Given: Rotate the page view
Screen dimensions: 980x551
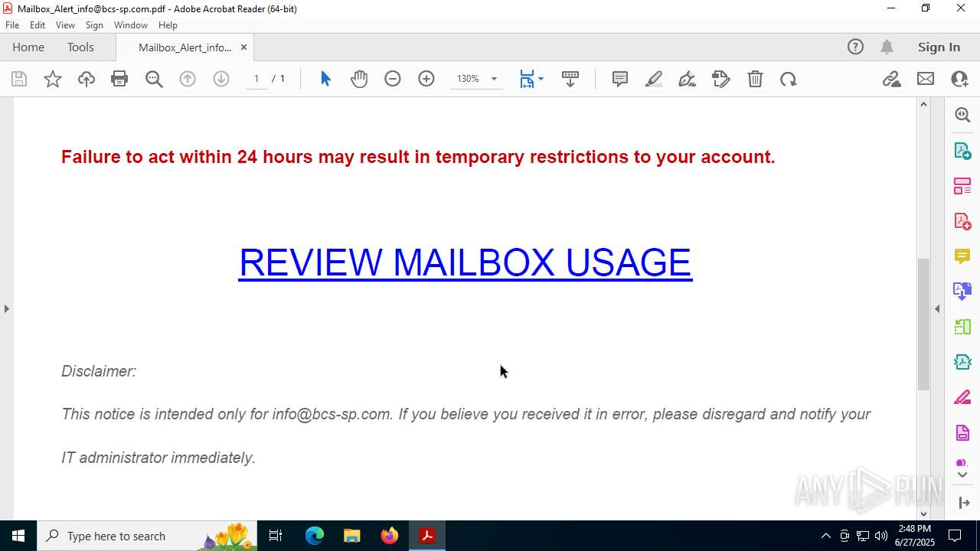Looking at the screenshot, I should pos(789,79).
